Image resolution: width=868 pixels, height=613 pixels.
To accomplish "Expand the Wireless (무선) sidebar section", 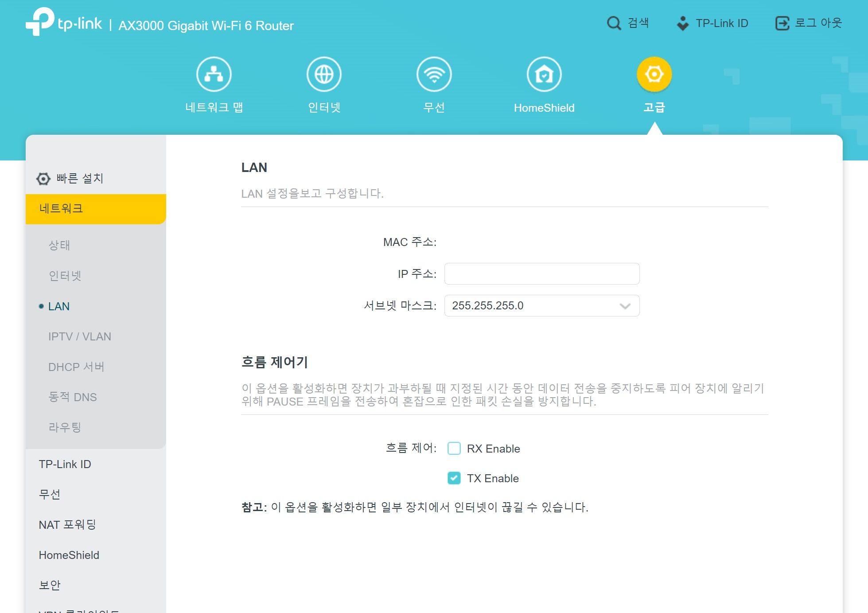I will pyautogui.click(x=50, y=494).
